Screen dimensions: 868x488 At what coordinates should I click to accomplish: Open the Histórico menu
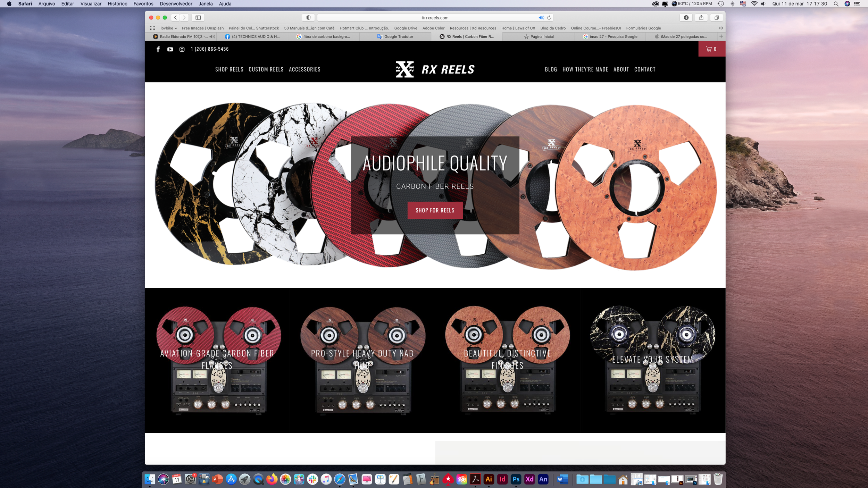coord(117,4)
